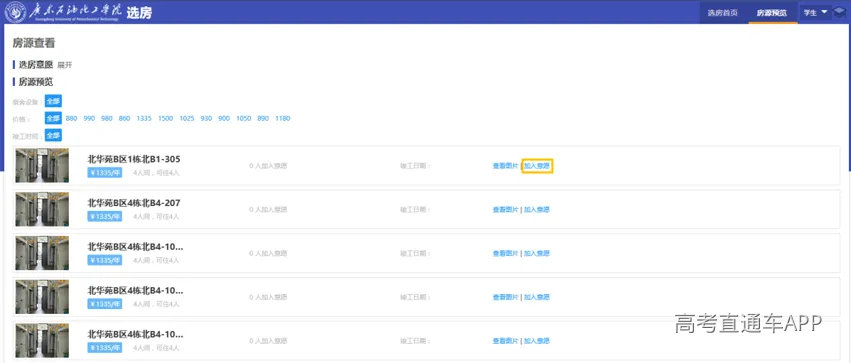Open the 学生 user dropdown

(815, 12)
